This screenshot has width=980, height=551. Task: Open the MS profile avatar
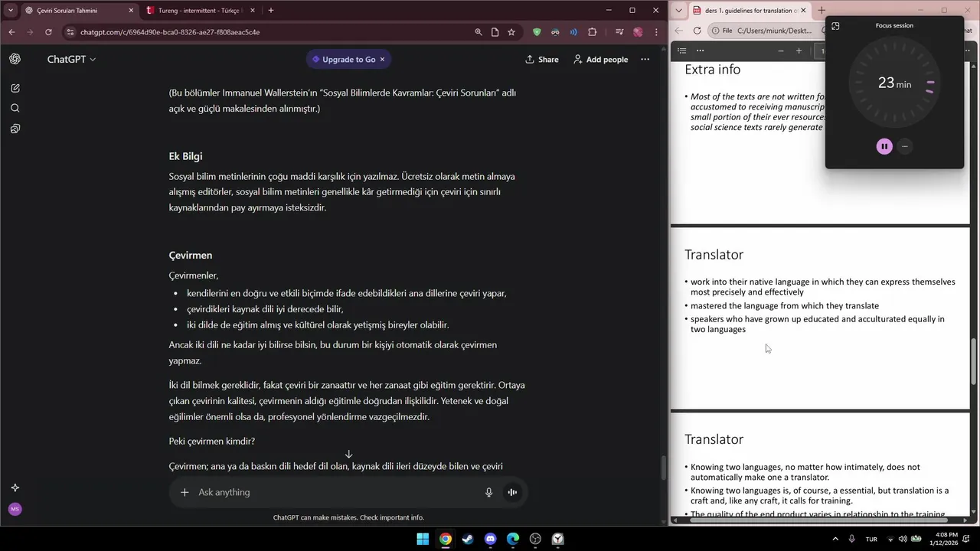coord(15,509)
